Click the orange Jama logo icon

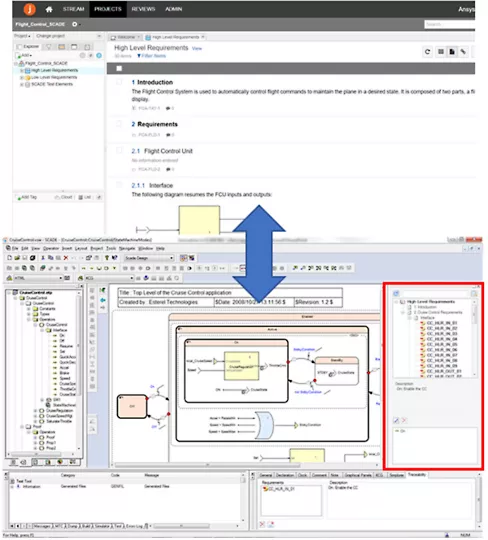tap(29, 9)
